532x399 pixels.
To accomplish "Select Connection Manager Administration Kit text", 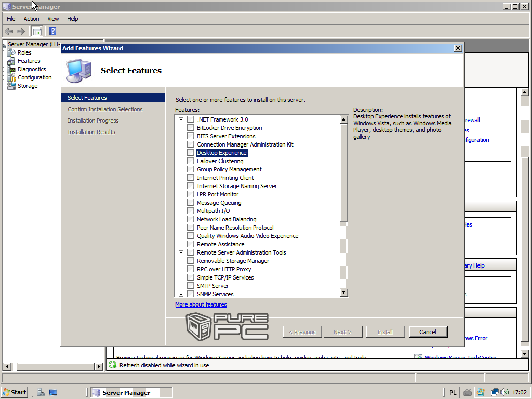I will 245,144.
